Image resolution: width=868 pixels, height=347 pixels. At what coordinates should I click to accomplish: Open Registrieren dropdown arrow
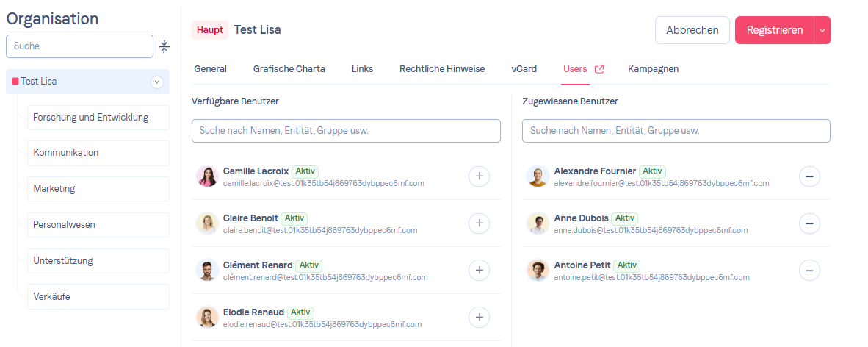[822, 30]
